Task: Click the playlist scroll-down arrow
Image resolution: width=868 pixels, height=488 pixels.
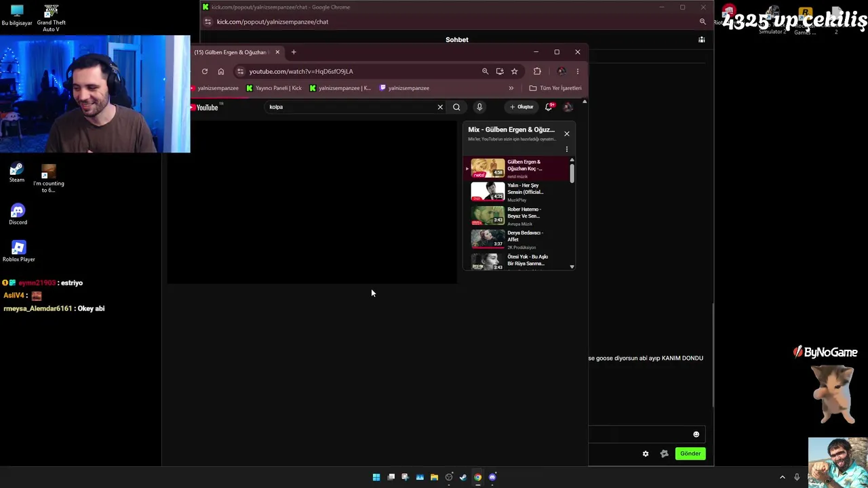Action: pyautogui.click(x=572, y=267)
